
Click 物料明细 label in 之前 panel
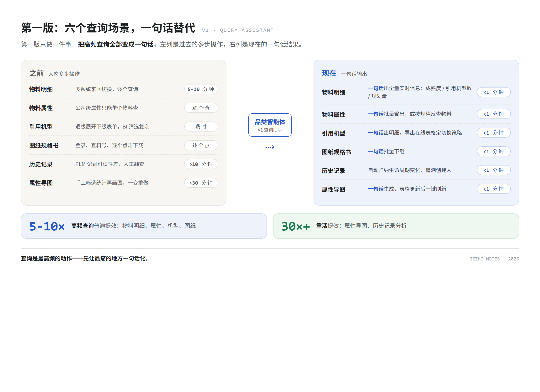point(41,89)
